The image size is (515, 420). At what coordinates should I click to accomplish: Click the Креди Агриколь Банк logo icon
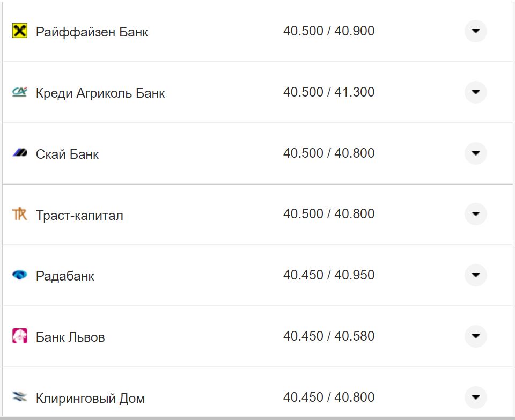tap(19, 92)
